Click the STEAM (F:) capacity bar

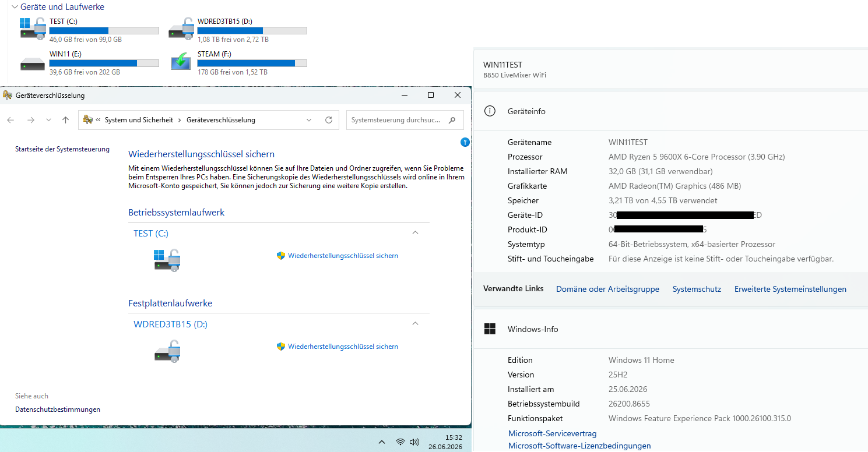pyautogui.click(x=252, y=63)
